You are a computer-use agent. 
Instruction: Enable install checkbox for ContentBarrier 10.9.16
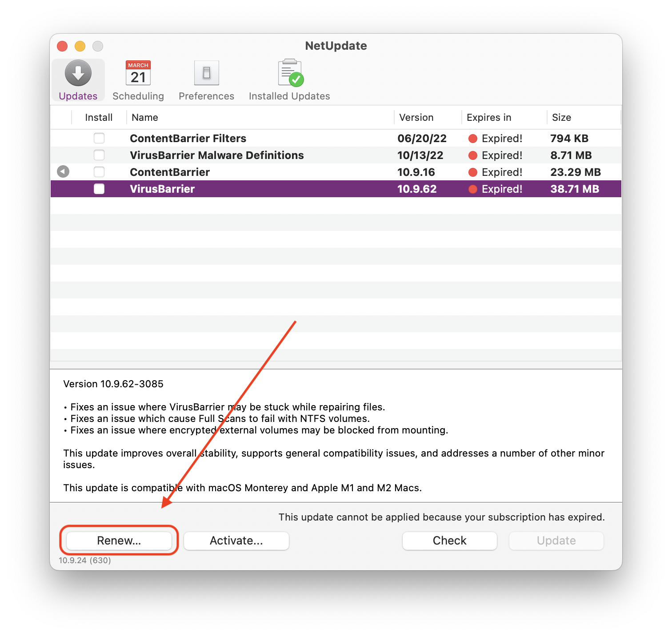[x=99, y=172]
